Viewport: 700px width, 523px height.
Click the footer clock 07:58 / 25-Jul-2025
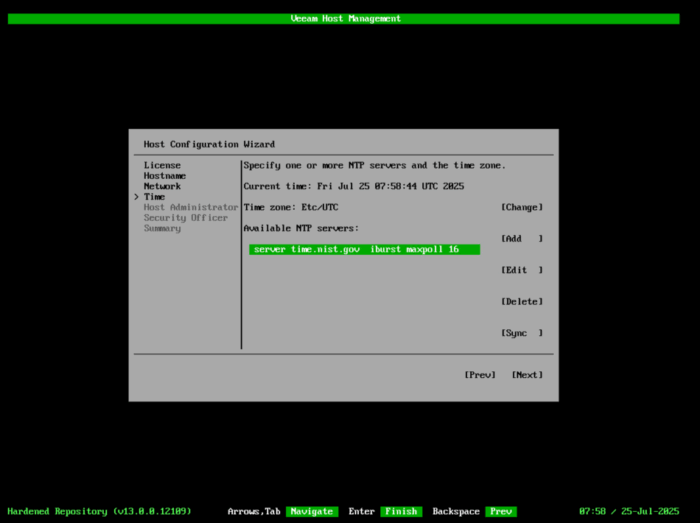(x=629, y=511)
